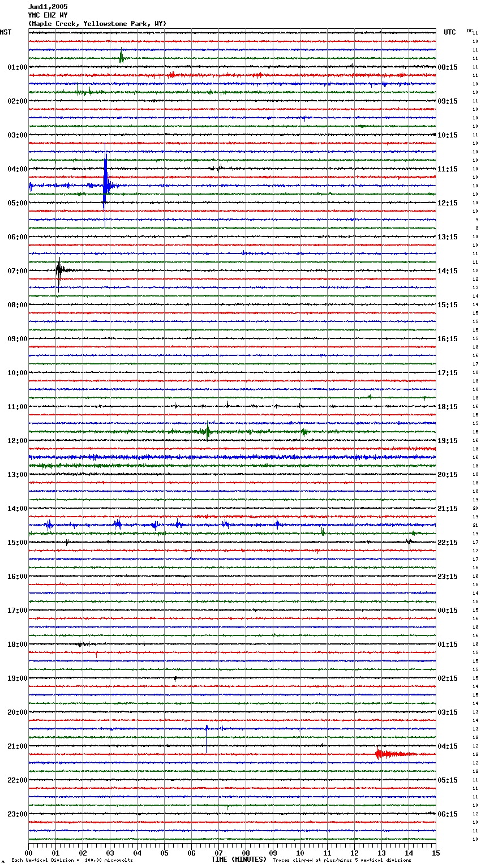The width and height of the screenshot is (481, 868).
Task: Click the Each Vertical Division 100.00 microvolts note
Action: pos(72,860)
